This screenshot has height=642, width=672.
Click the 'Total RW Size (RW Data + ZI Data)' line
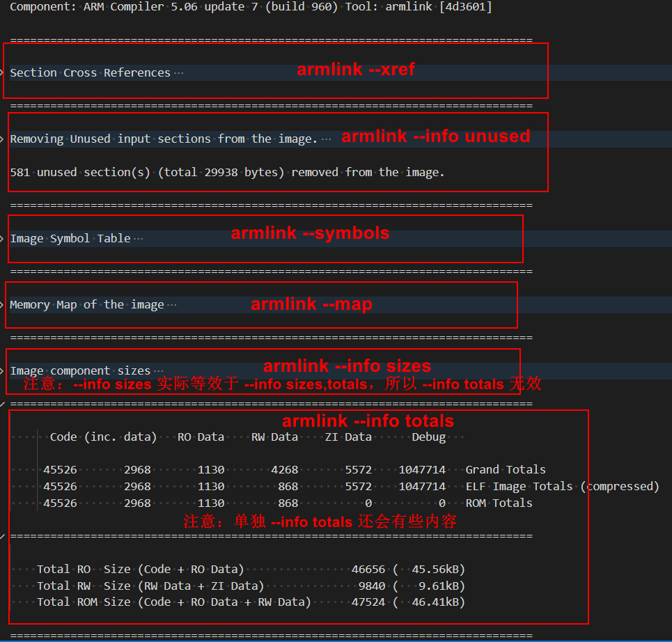coord(251,586)
